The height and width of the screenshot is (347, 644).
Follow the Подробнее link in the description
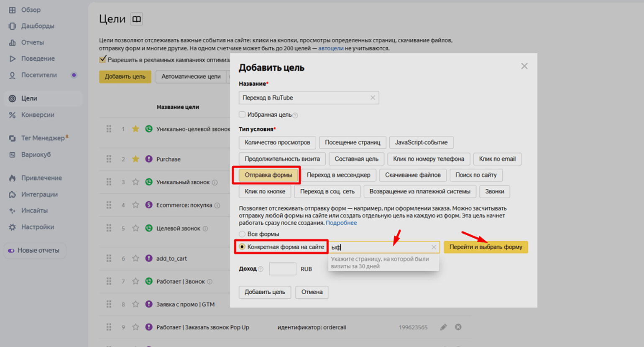(x=341, y=223)
